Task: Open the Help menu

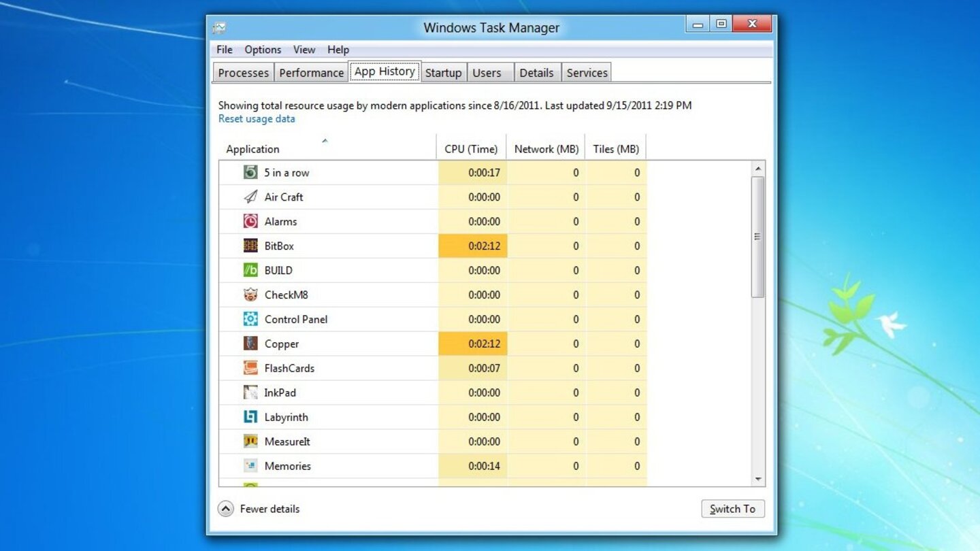Action: [338, 50]
